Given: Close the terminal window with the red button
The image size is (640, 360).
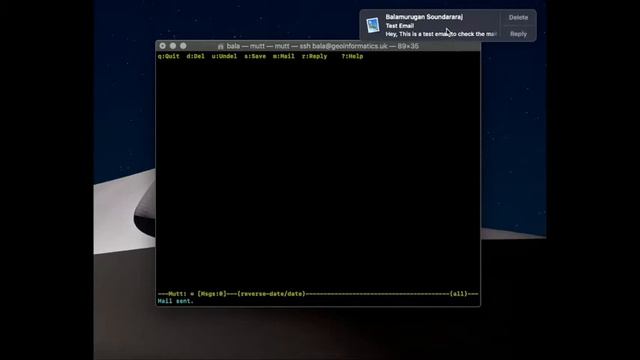Looking at the screenshot, I should (162, 46).
